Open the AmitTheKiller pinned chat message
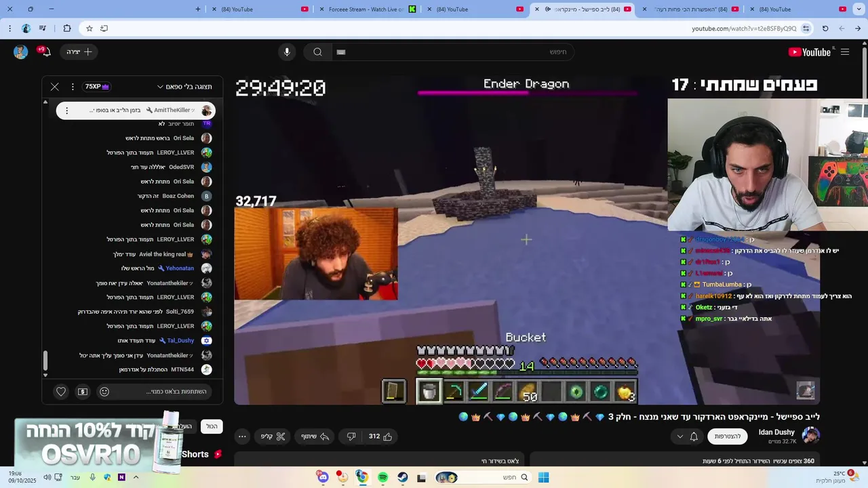 (x=136, y=110)
